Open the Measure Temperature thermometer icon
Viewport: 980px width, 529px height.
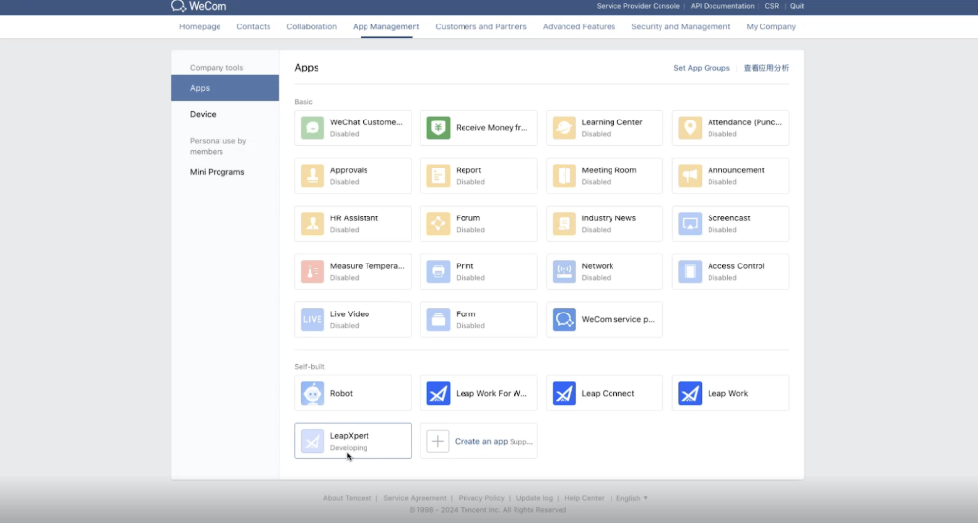tap(313, 271)
